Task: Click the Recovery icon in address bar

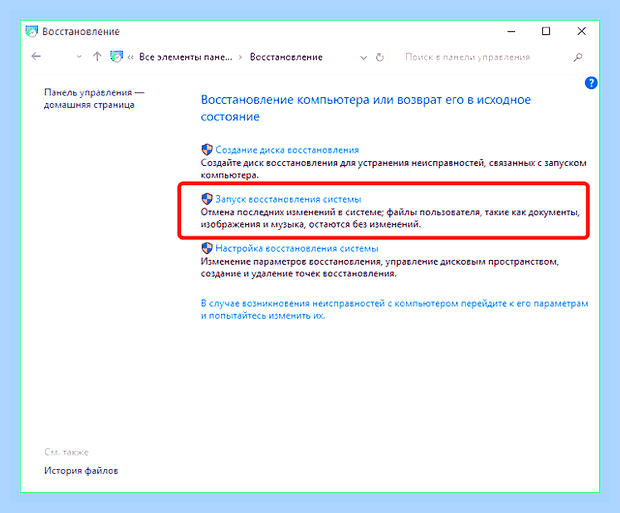Action: pos(116,57)
